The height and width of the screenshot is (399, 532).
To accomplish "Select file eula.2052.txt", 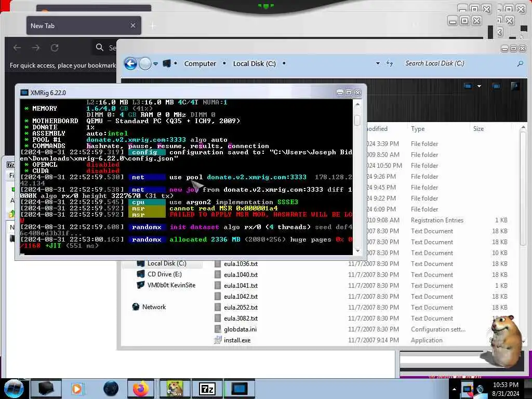I will point(241,308).
